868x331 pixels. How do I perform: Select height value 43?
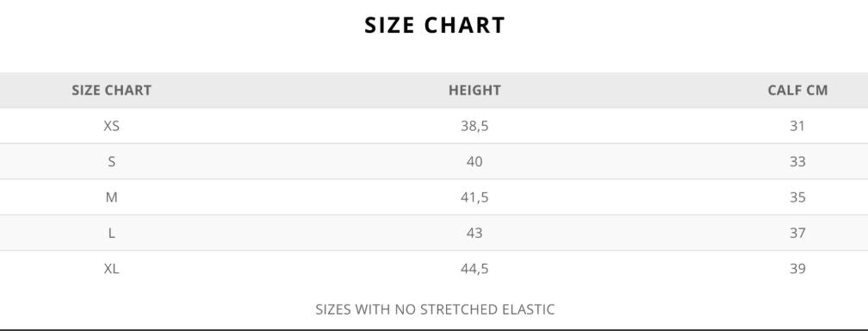[x=474, y=233]
